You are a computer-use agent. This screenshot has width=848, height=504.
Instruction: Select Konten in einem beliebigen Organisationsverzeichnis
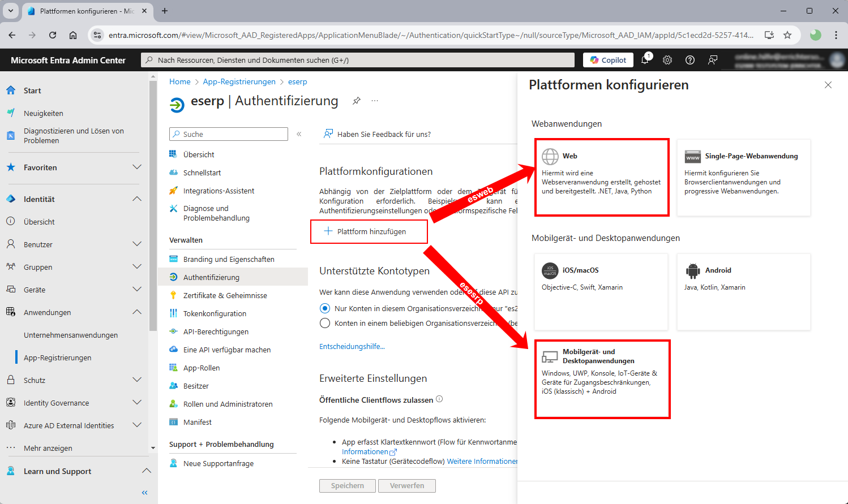click(x=325, y=323)
